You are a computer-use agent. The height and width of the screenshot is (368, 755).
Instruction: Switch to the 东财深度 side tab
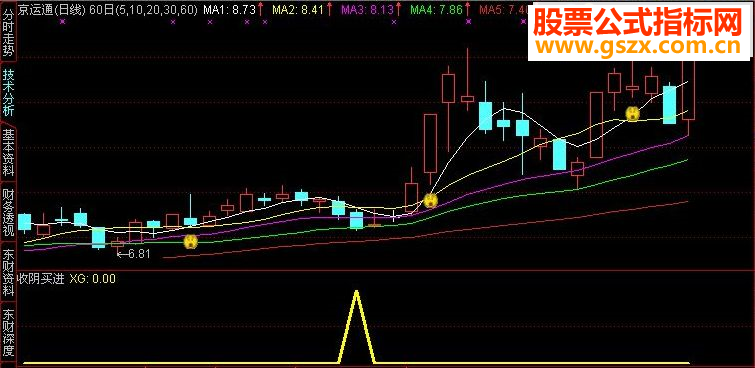pos(8,333)
